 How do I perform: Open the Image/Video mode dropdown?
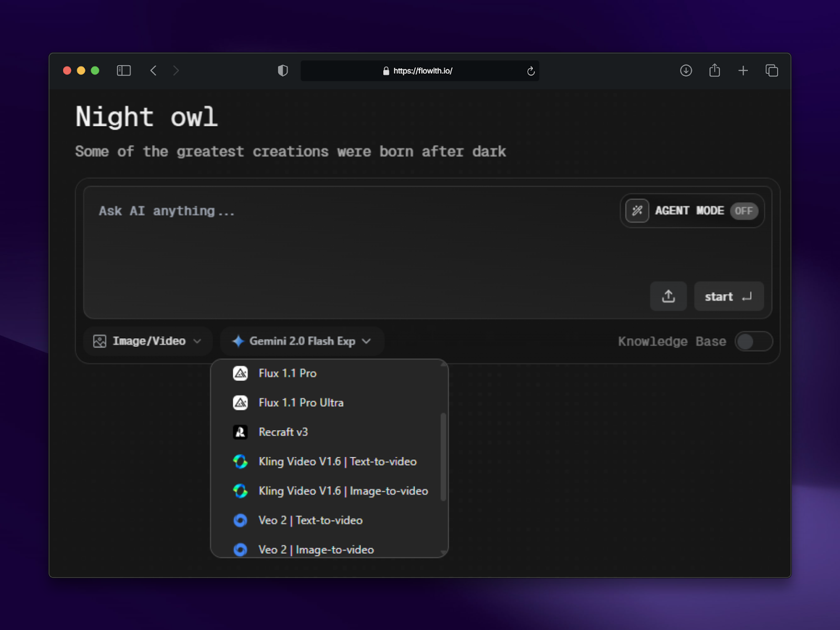[x=148, y=341]
